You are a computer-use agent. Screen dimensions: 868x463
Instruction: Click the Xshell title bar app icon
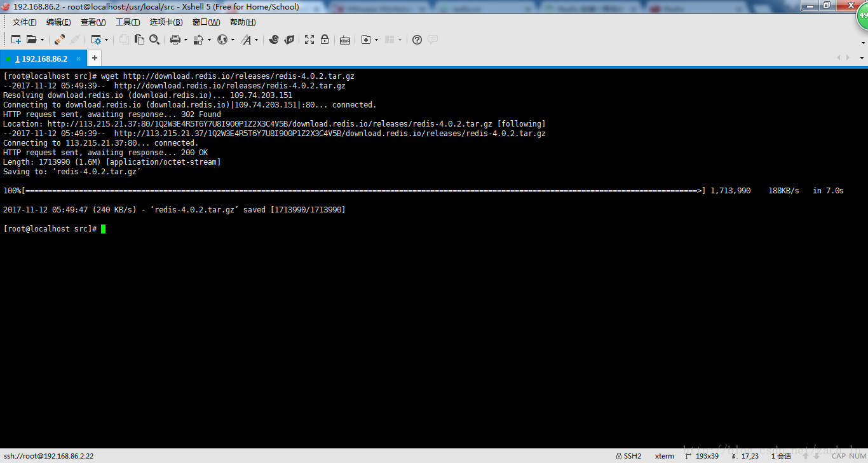pos(6,6)
